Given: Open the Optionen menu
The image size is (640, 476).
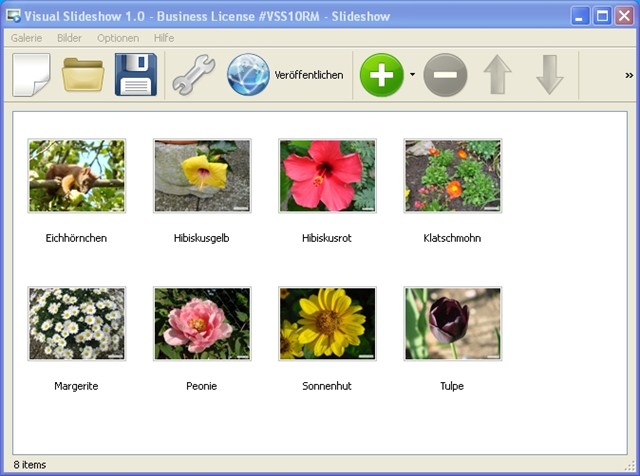Looking at the screenshot, I should pyautogui.click(x=118, y=37).
